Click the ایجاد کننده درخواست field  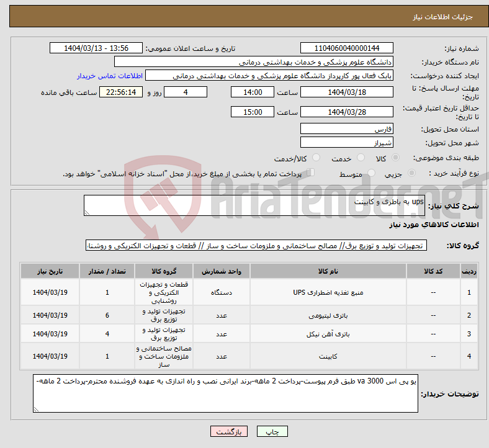coord(269,76)
